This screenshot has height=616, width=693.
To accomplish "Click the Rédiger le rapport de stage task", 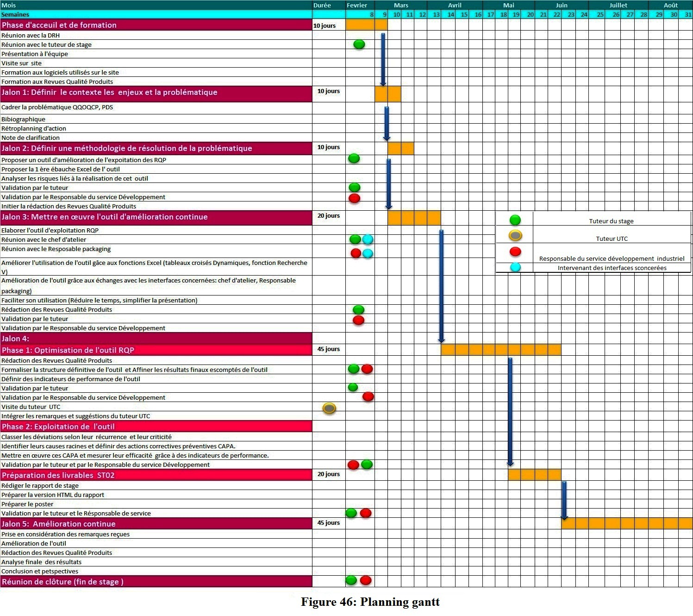I will coord(40,485).
